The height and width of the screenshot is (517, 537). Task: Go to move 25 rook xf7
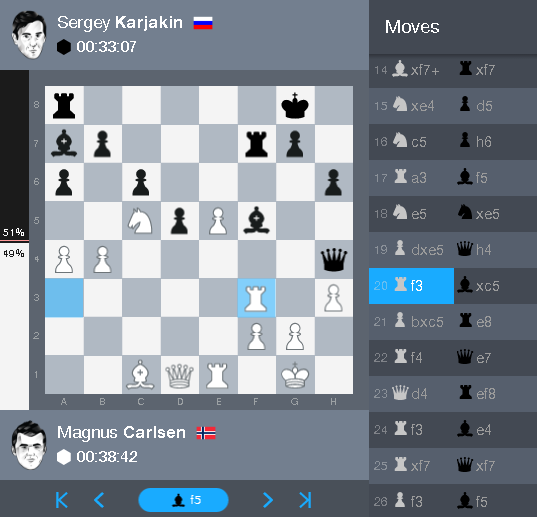411,466
